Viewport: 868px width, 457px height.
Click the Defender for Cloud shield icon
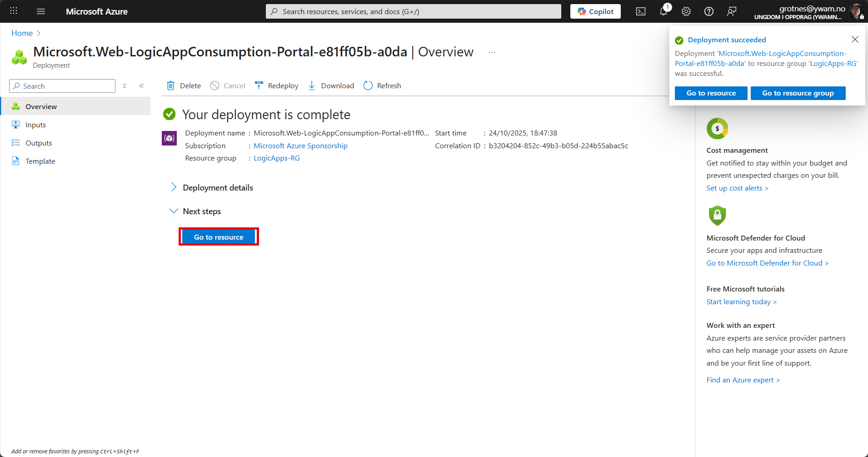pos(717,216)
